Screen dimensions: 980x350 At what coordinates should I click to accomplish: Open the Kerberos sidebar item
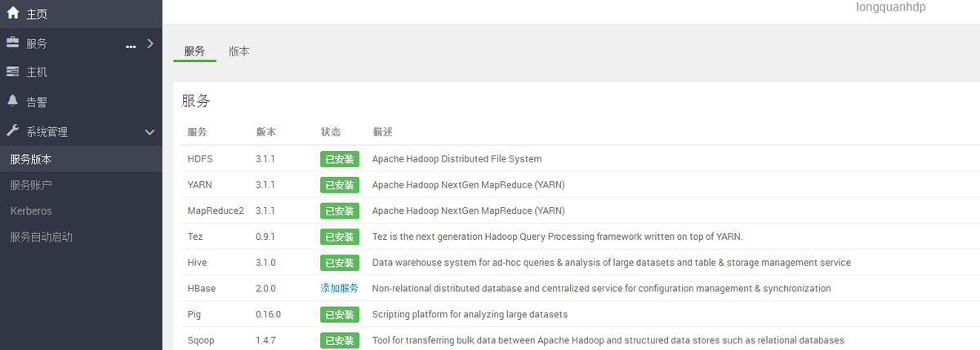coord(31,210)
